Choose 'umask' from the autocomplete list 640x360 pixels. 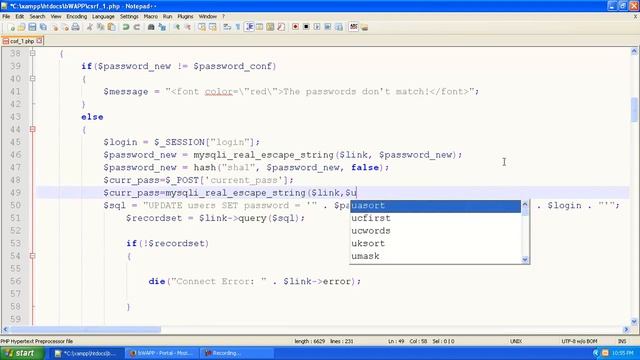tap(435, 256)
